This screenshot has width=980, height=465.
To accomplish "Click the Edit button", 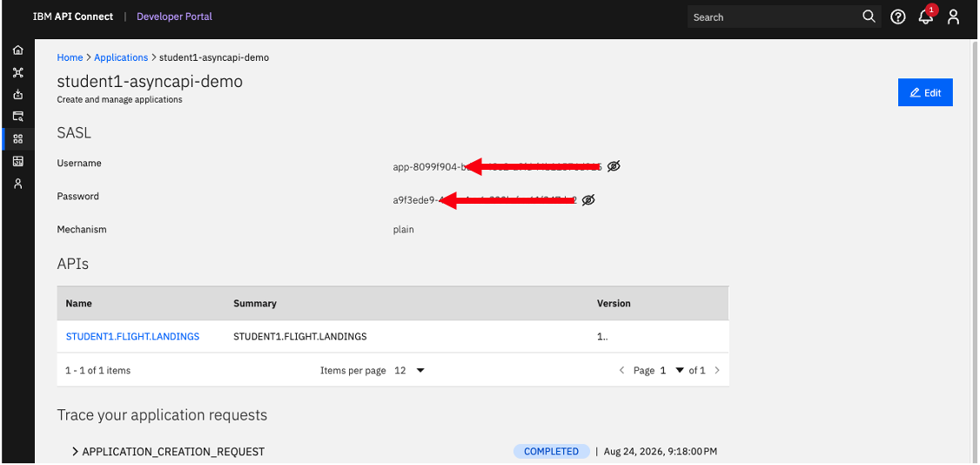I will 925,92.
